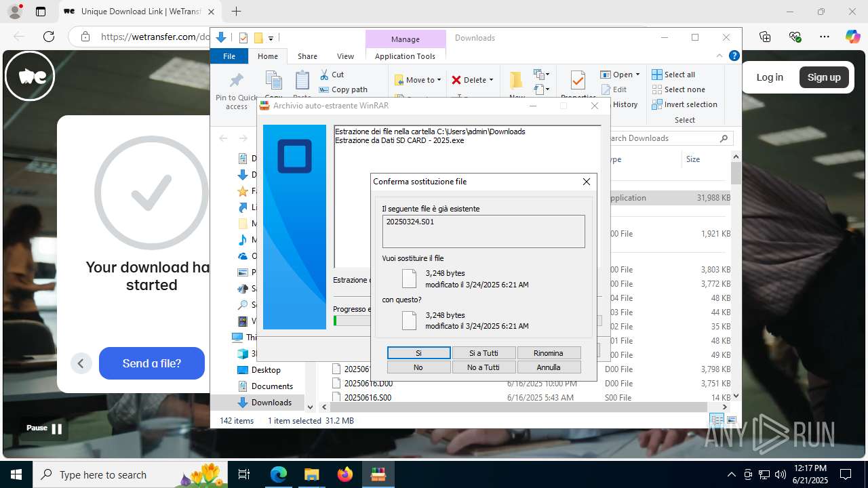
Task: Close the Conferma sostituzione file dialog
Action: pyautogui.click(x=587, y=182)
